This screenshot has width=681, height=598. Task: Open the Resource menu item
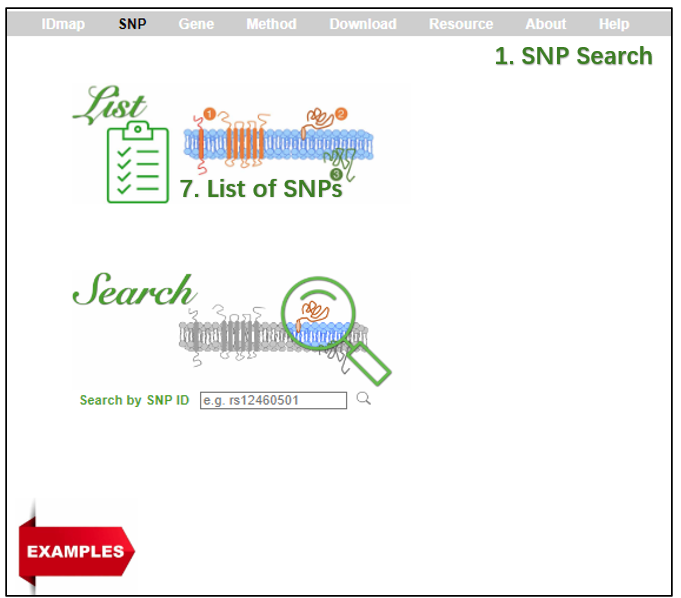pos(460,24)
